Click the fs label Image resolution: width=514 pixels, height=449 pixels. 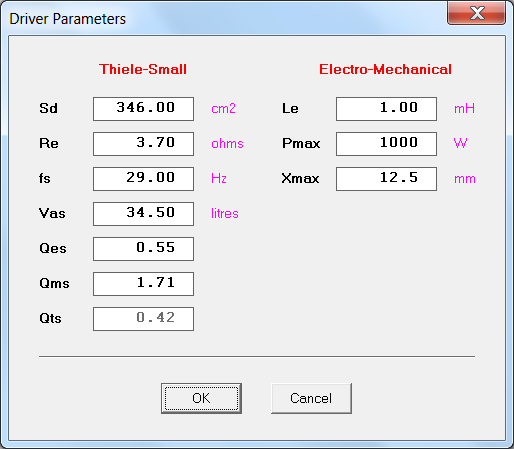coord(45,178)
